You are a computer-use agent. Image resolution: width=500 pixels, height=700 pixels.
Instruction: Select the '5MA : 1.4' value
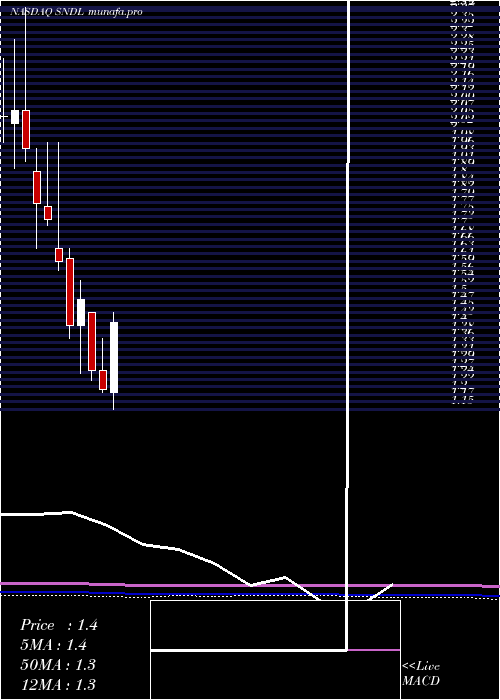[54, 645]
